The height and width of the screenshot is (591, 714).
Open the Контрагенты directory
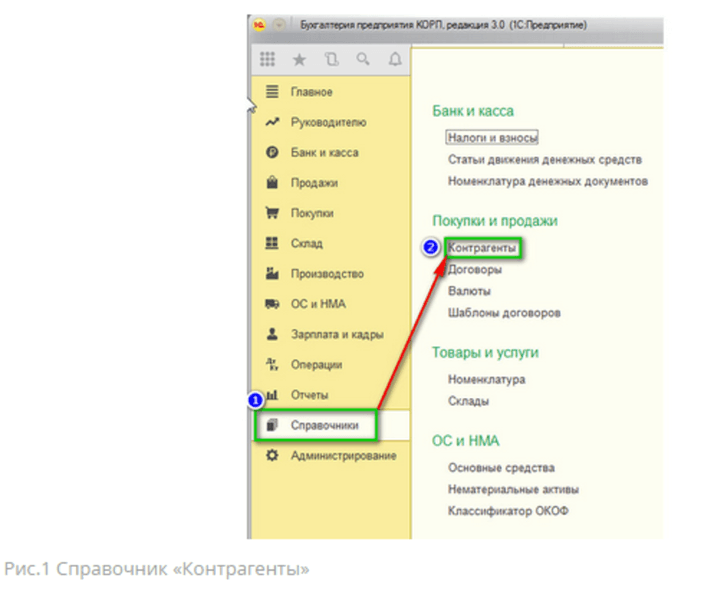(482, 248)
